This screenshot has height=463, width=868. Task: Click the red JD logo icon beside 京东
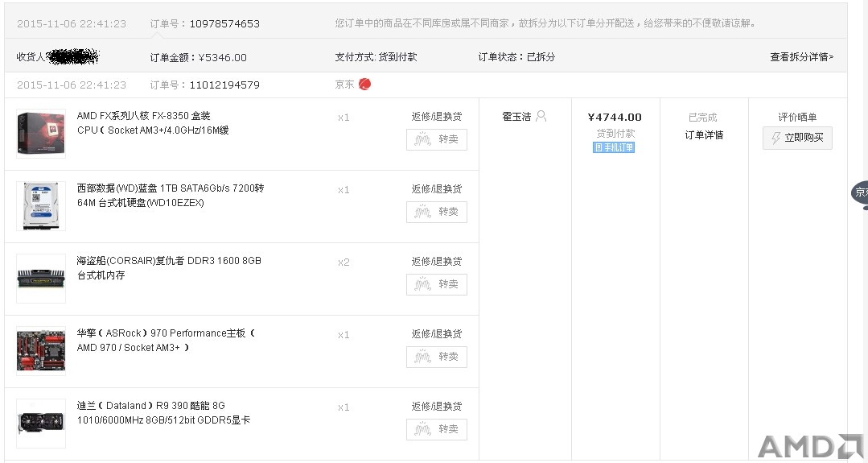tap(364, 85)
